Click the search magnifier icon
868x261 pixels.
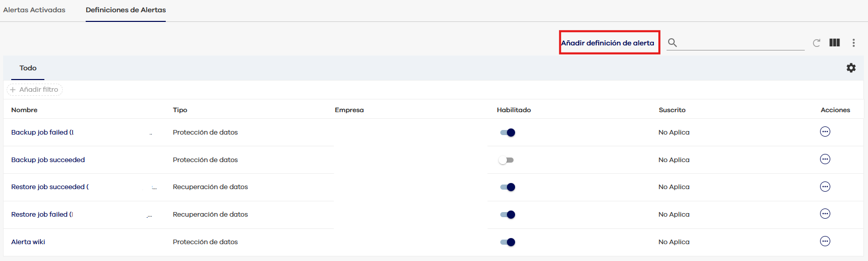672,43
